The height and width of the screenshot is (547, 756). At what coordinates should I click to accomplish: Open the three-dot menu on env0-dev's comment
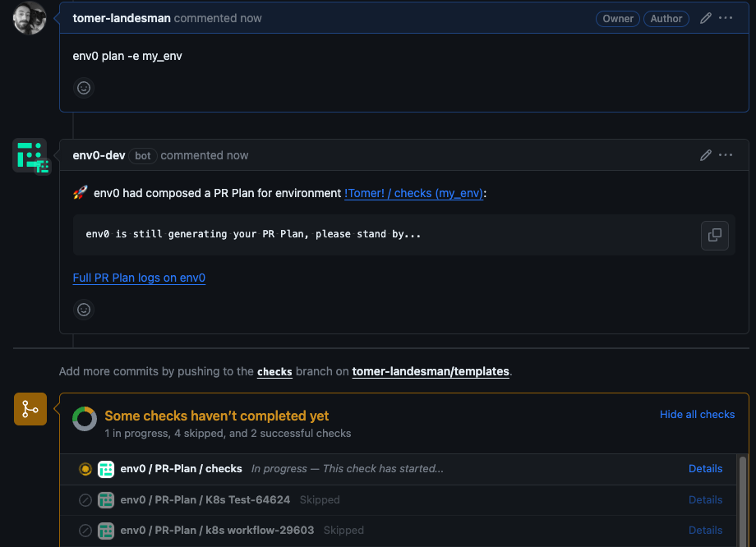click(x=725, y=155)
